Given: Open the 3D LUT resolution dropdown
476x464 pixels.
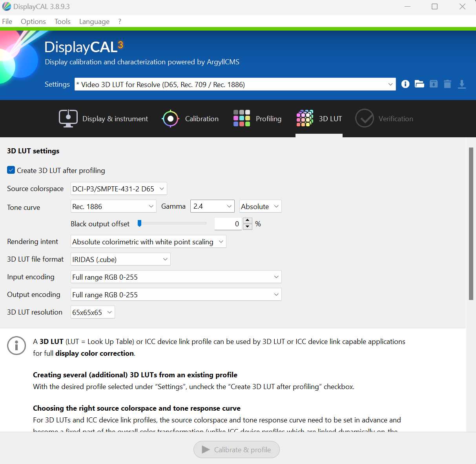Looking at the screenshot, I should click(x=93, y=312).
